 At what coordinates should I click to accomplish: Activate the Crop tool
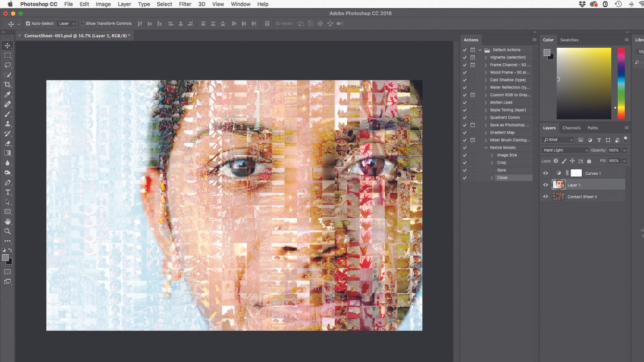[x=8, y=84]
